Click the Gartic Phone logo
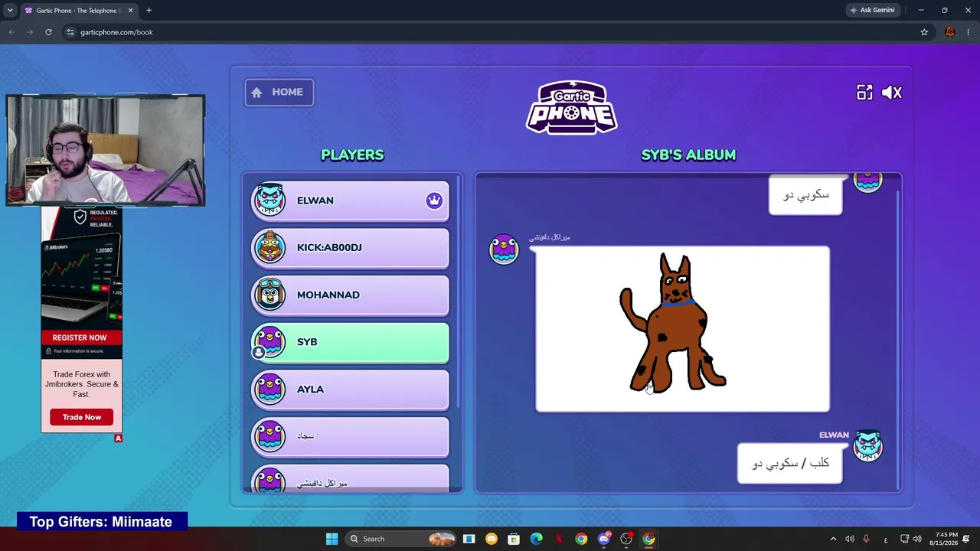Image resolution: width=980 pixels, height=551 pixels. click(572, 107)
